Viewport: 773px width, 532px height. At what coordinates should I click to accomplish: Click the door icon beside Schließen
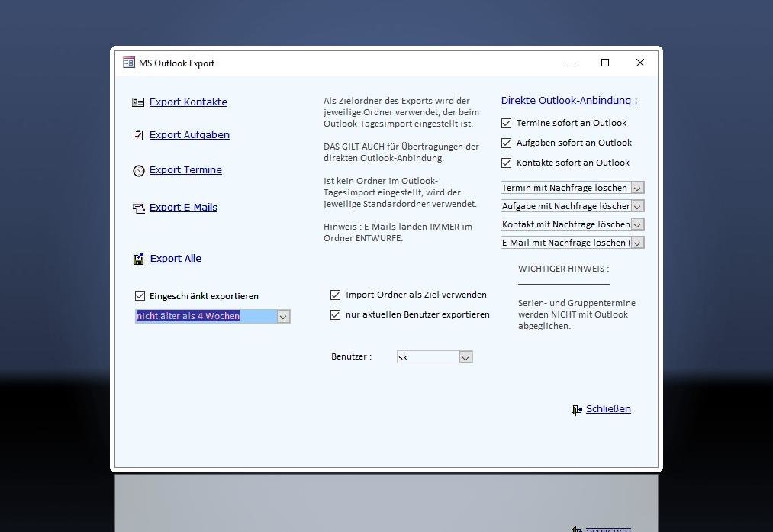[x=578, y=410]
